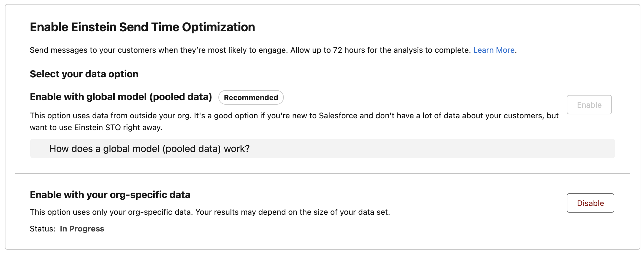The image size is (644, 253).
Task: Click the "Enable Einstein Send Time Optimization" title
Action: [142, 27]
